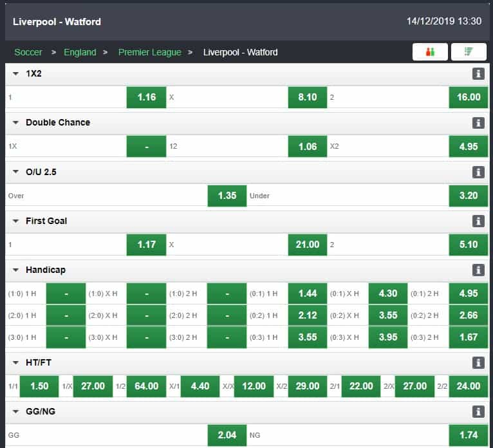Show info for First Goal market
The width and height of the screenshot is (493, 448).
[x=478, y=221]
